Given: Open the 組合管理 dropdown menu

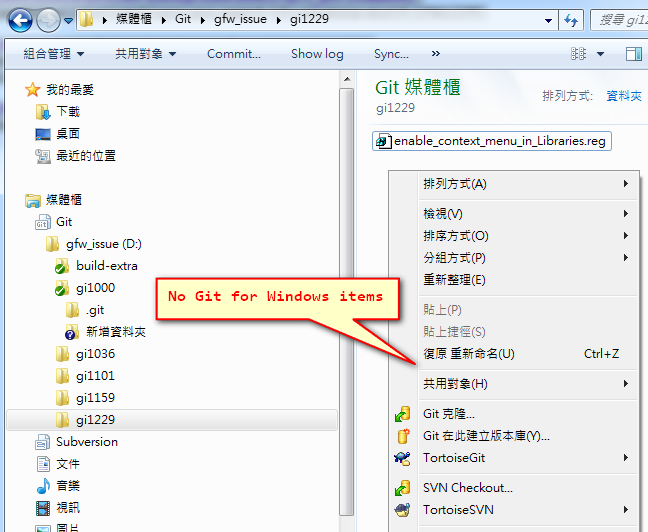Looking at the screenshot, I should click(54, 54).
